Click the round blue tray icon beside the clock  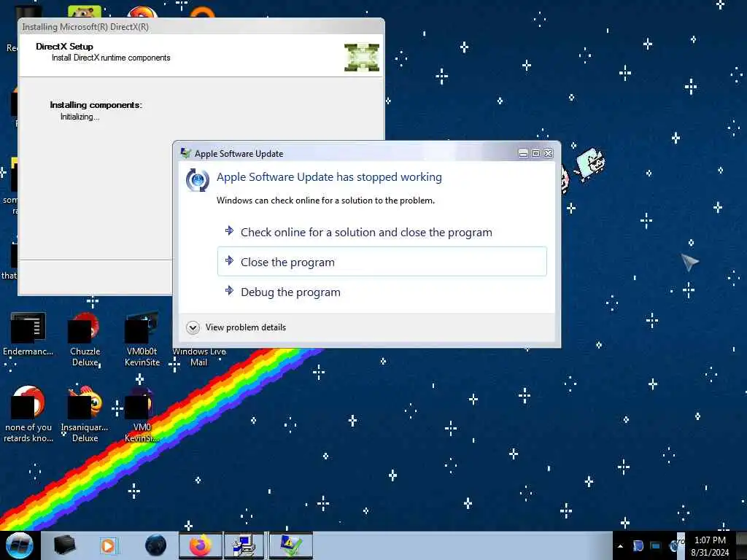673,546
